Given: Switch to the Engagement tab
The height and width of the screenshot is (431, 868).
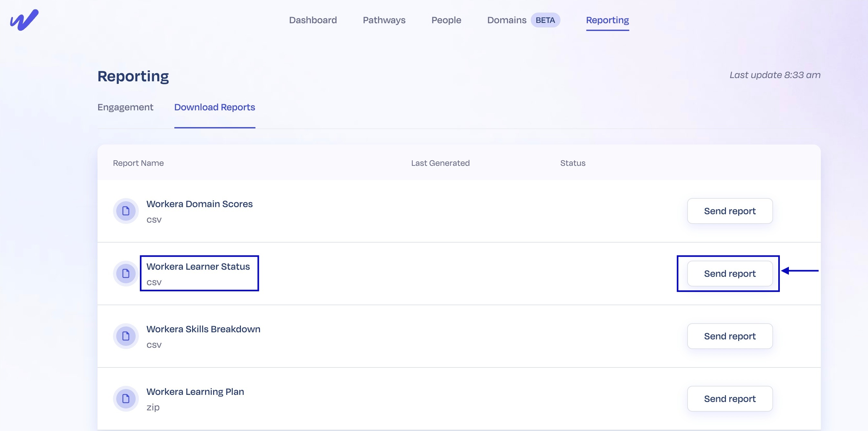Looking at the screenshot, I should 125,107.
